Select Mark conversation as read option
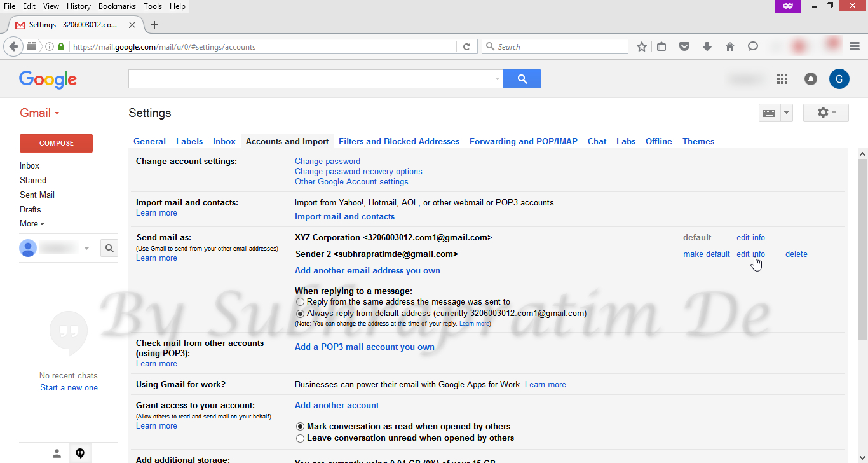The height and width of the screenshot is (463, 868). (x=301, y=427)
